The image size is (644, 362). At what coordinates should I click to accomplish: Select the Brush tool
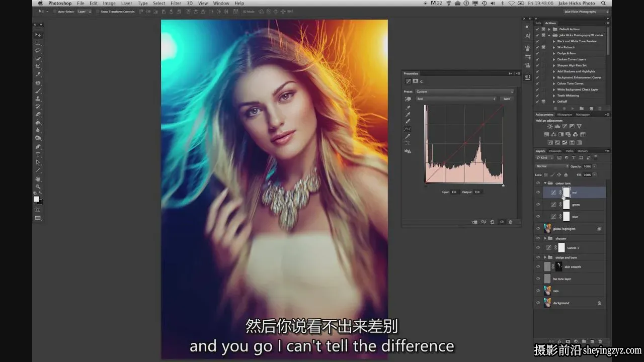coord(38,91)
